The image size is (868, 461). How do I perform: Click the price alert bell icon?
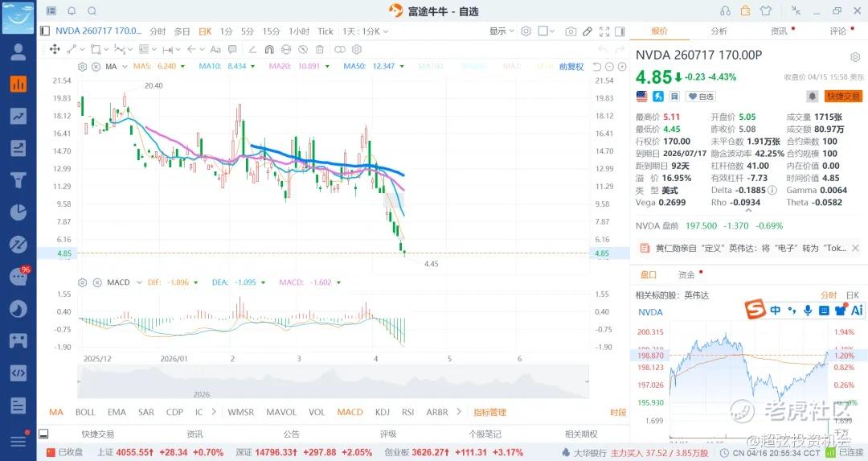[x=812, y=97]
